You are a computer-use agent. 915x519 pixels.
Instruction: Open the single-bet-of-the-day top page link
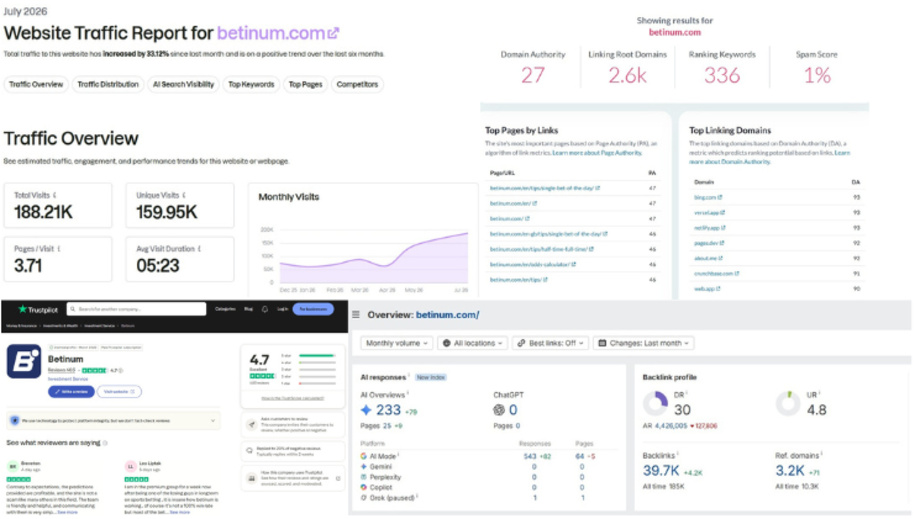click(544, 188)
